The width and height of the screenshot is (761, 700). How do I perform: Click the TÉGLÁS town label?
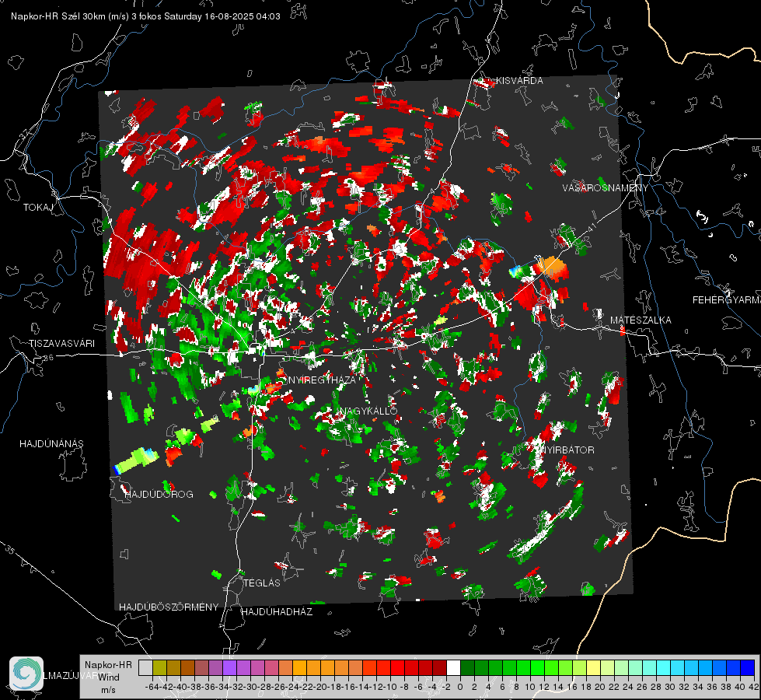tap(262, 583)
